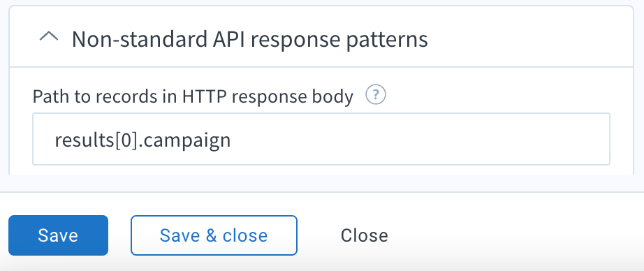Click the Save button

click(58, 235)
